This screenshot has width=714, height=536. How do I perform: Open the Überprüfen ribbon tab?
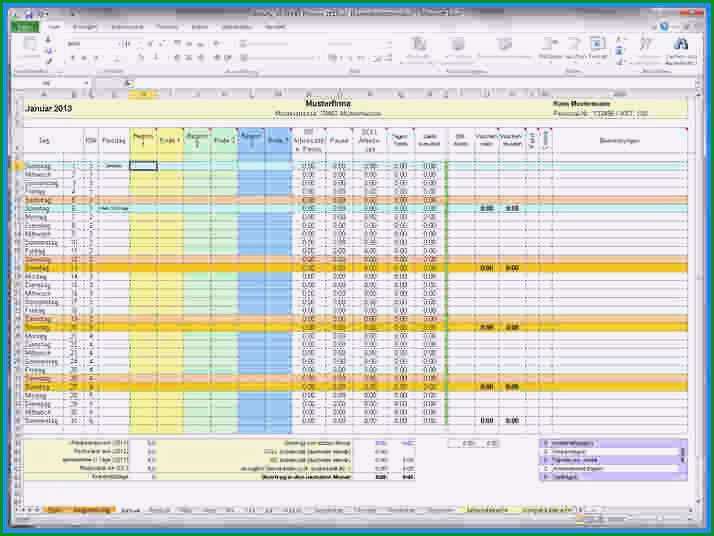coord(237,27)
